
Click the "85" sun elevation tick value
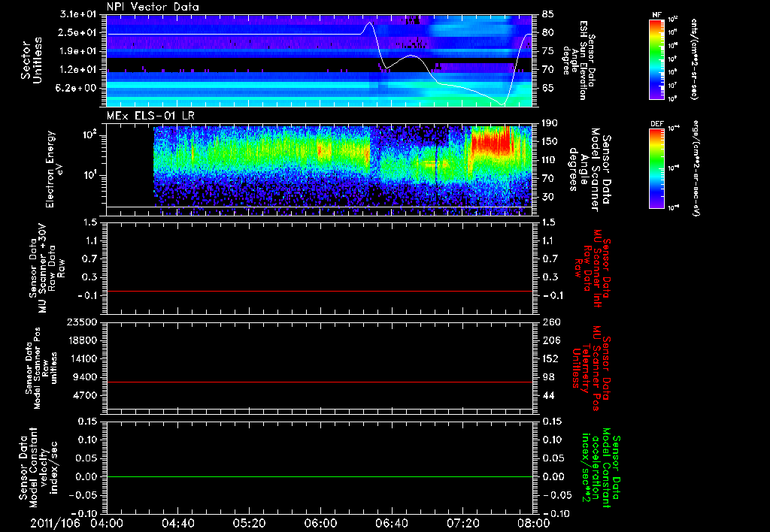[x=548, y=14]
